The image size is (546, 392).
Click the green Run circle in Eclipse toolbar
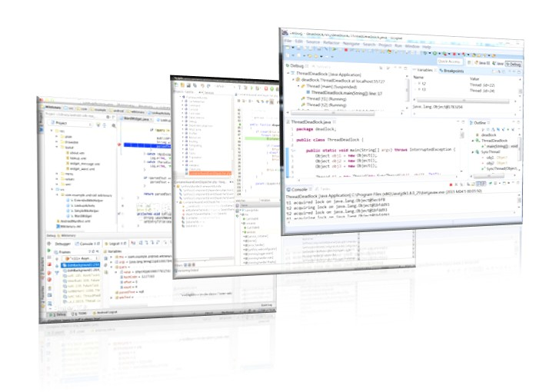tap(434, 53)
